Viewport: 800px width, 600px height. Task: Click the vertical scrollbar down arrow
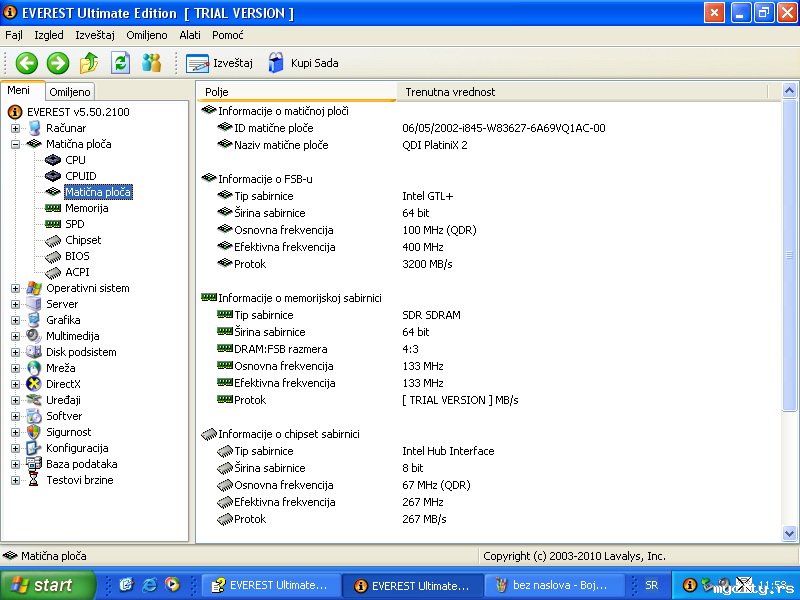(790, 535)
